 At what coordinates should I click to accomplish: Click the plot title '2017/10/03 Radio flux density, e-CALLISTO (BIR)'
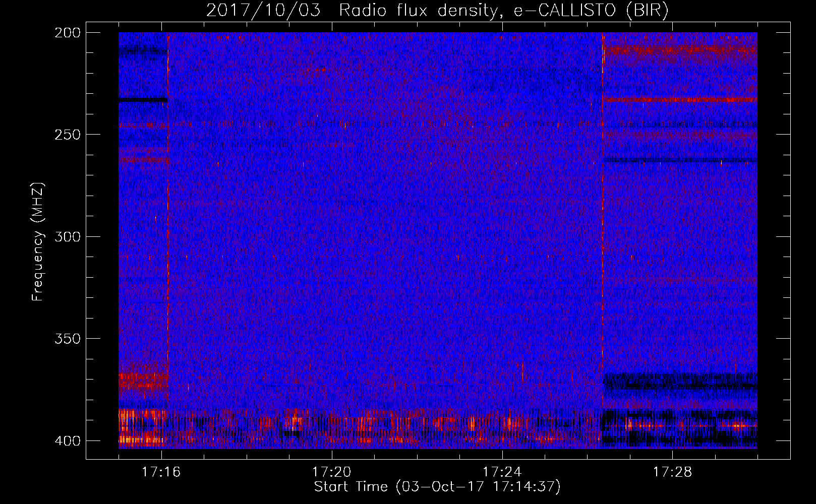click(x=437, y=11)
